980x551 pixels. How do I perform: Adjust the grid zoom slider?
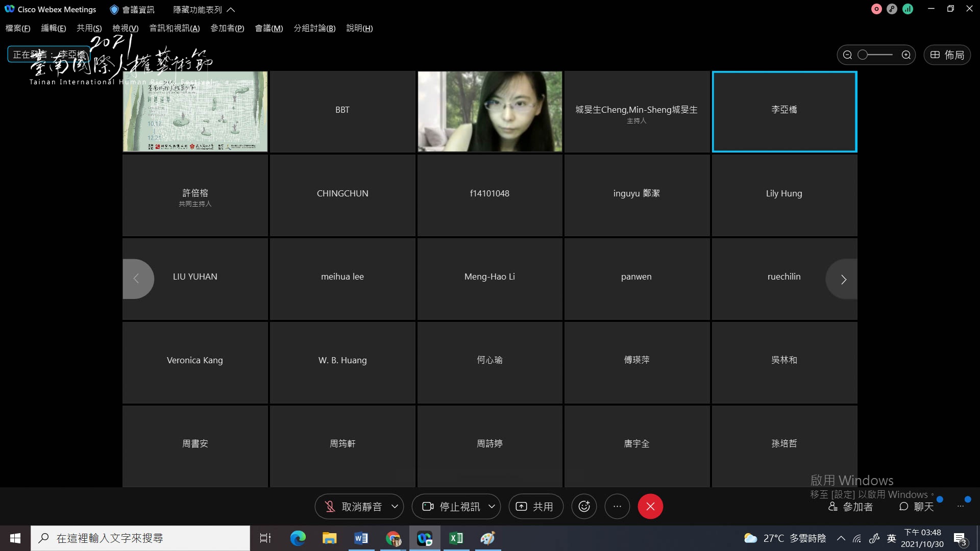(x=875, y=55)
